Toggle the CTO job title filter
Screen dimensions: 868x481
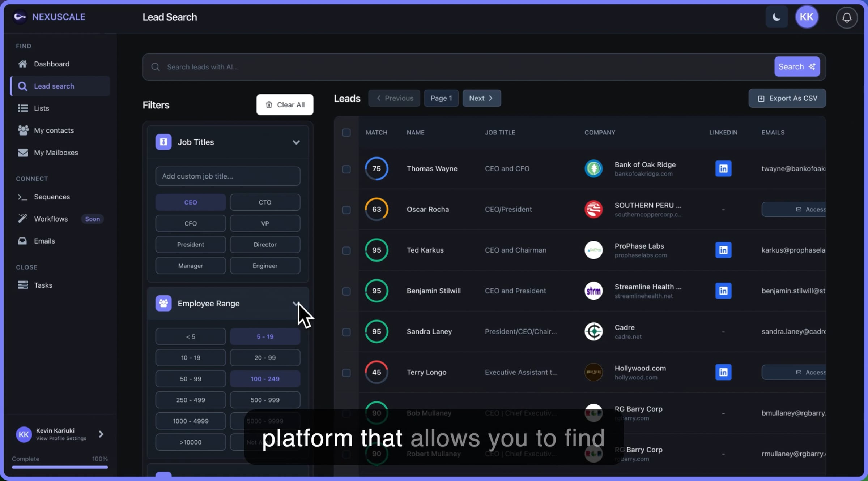265,202
